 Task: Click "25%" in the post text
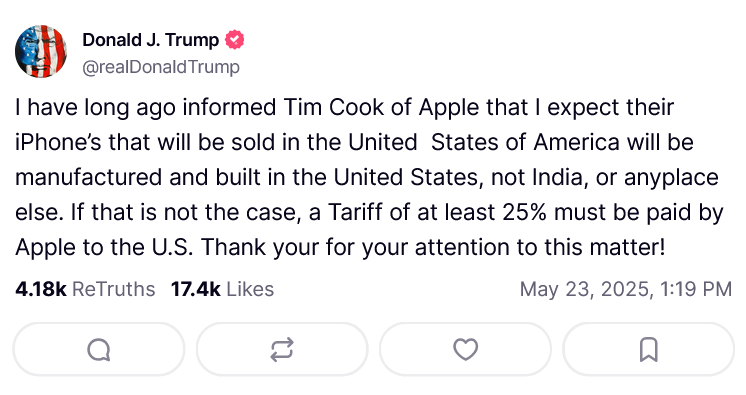tap(524, 212)
